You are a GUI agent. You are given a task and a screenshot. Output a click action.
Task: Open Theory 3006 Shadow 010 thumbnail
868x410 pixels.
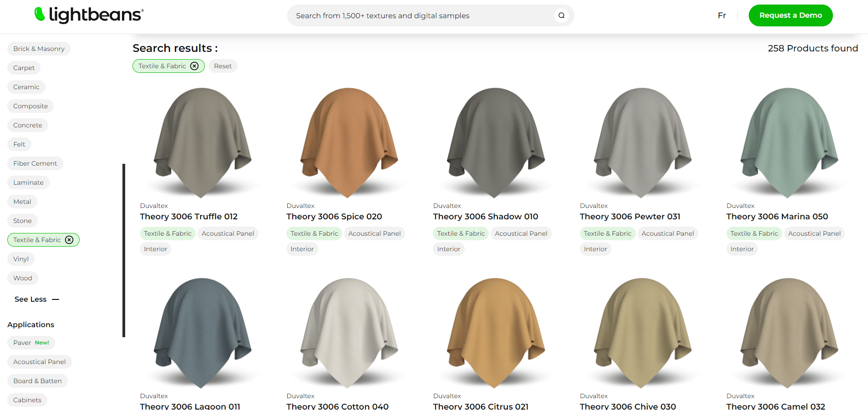pyautogui.click(x=496, y=143)
